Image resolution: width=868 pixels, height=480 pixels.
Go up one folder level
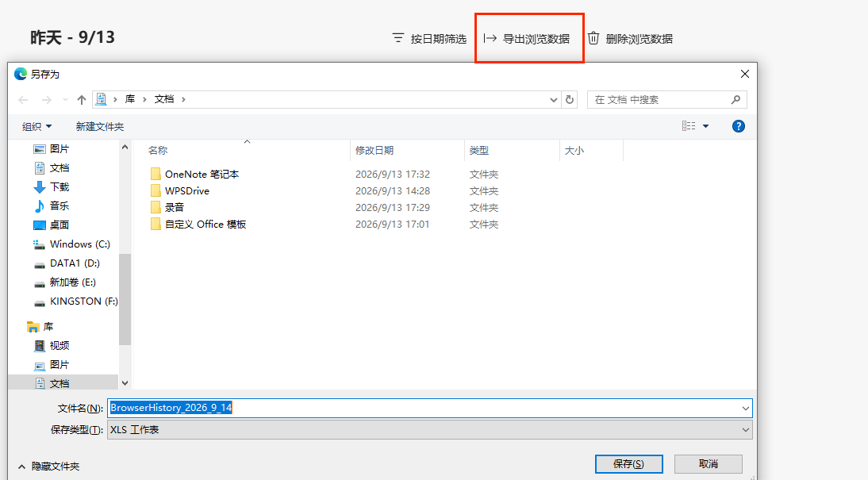click(82, 100)
